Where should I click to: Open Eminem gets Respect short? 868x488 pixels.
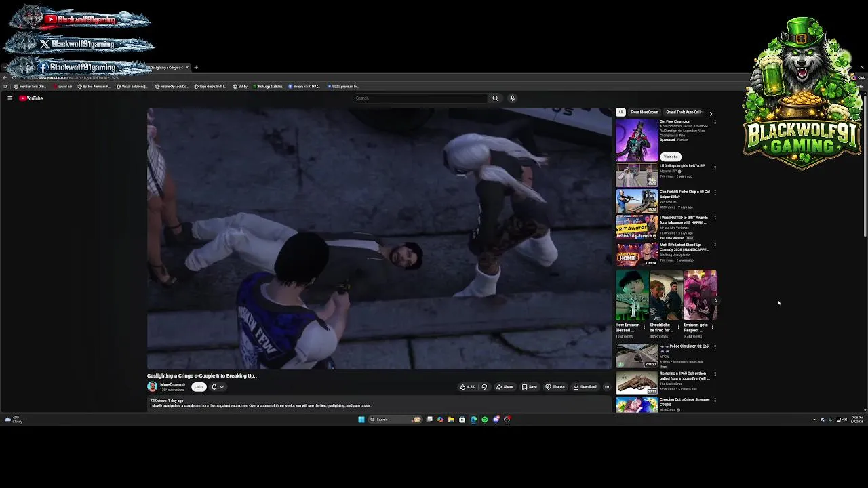point(700,295)
